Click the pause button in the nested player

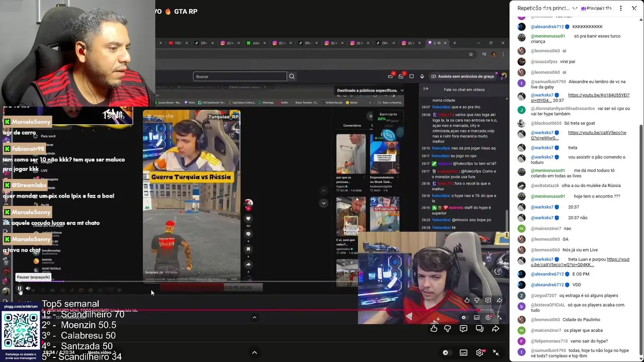[20, 289]
